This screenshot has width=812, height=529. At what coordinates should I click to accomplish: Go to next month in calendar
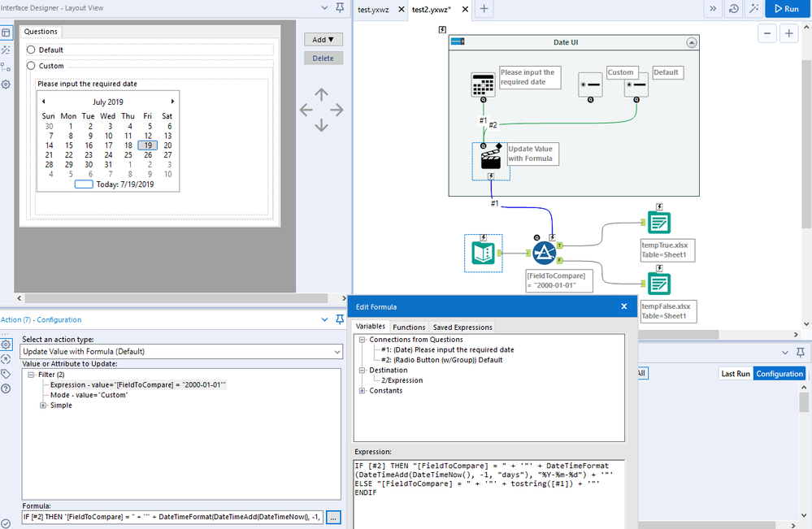172,102
